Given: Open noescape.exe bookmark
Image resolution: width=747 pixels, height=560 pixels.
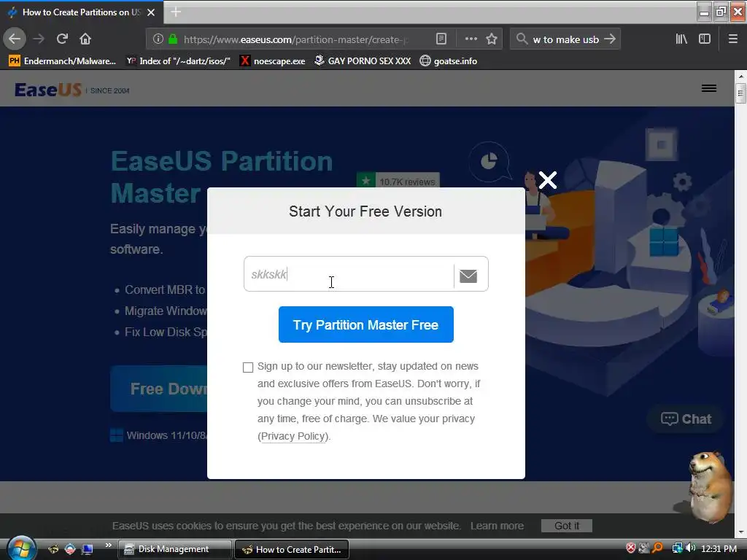Looking at the screenshot, I should (x=273, y=61).
